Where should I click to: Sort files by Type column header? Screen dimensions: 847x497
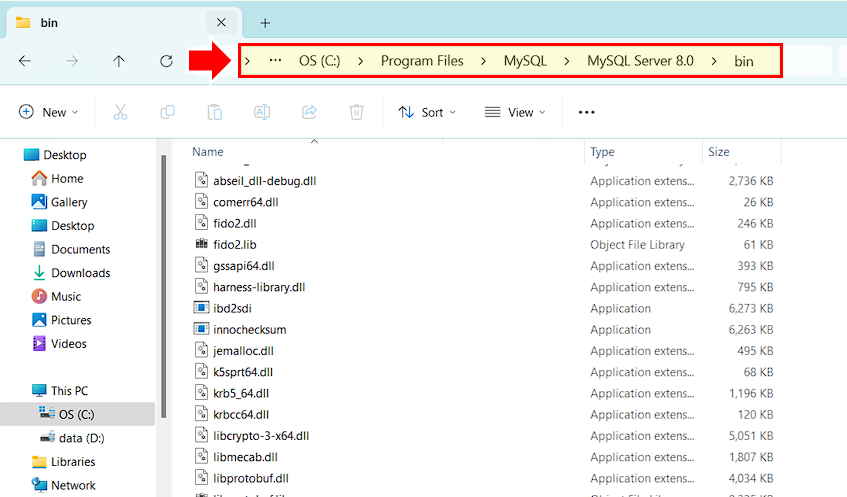pos(602,152)
